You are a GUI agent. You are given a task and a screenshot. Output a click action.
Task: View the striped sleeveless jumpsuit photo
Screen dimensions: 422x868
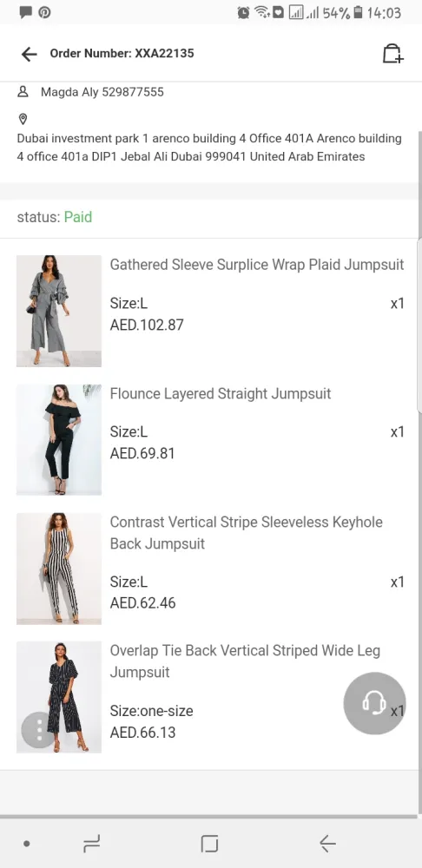click(x=59, y=569)
